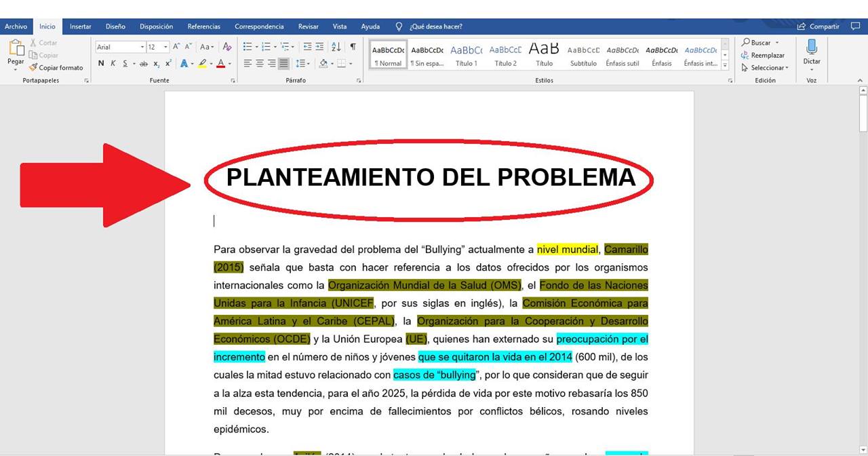
Task: Apply the Énfasis sutil style
Action: (623, 55)
